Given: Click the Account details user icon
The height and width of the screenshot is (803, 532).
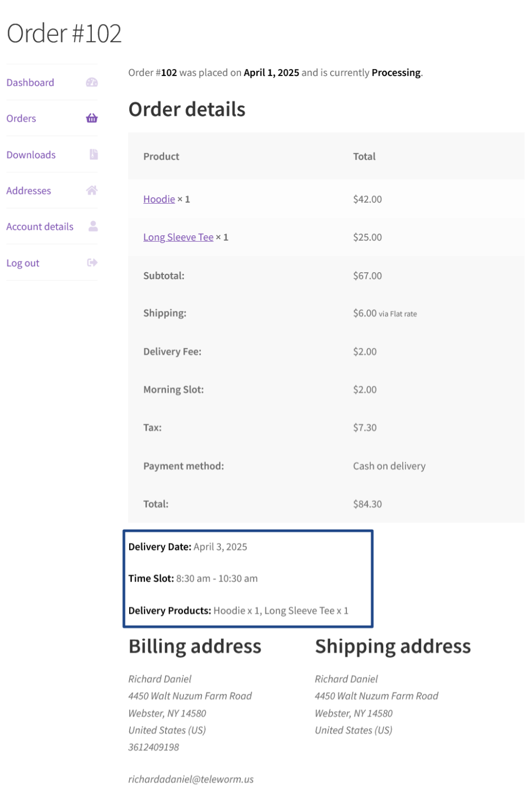Looking at the screenshot, I should pos(93,227).
